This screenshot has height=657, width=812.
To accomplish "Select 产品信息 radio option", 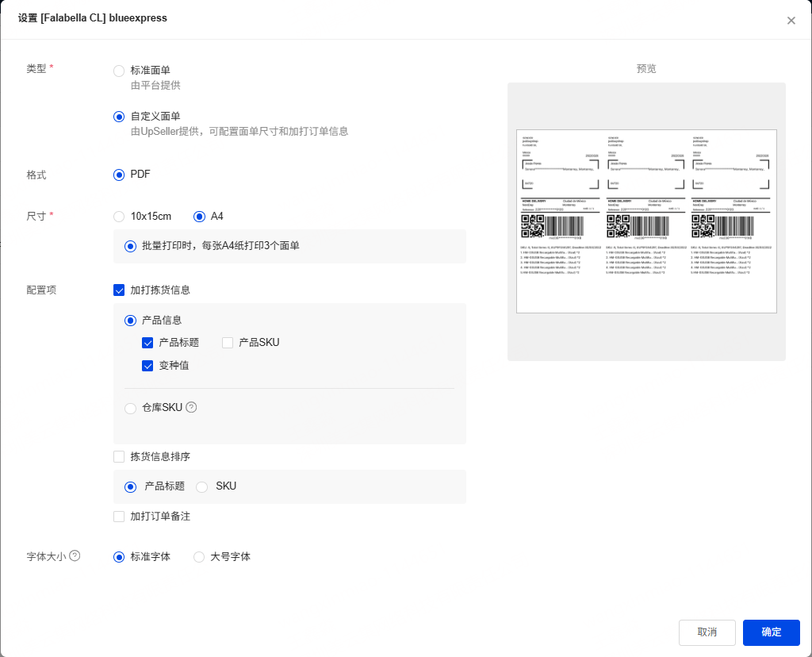I will (x=130, y=321).
